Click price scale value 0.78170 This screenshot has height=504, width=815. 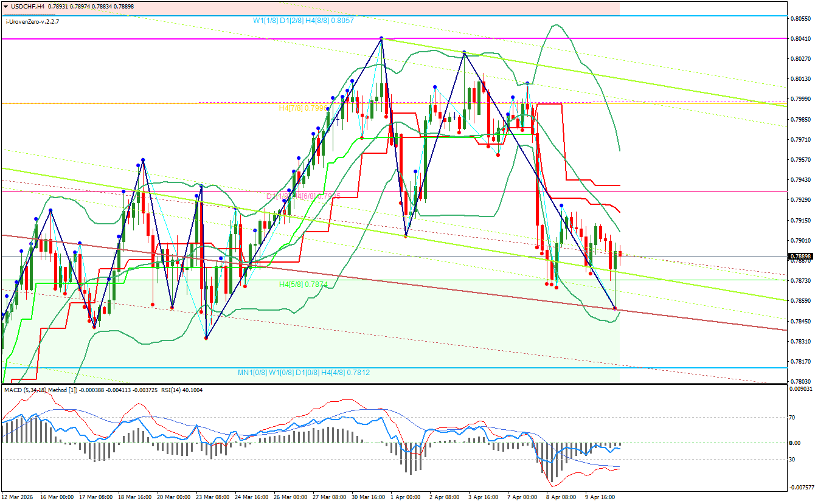(800, 361)
